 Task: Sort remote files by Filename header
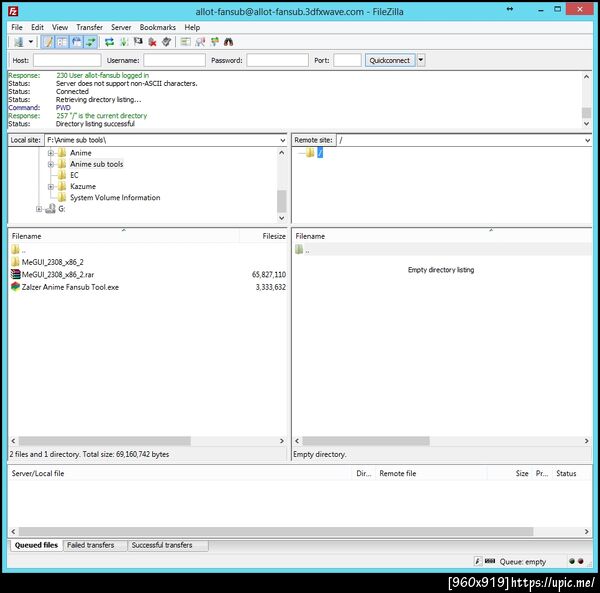click(442, 236)
